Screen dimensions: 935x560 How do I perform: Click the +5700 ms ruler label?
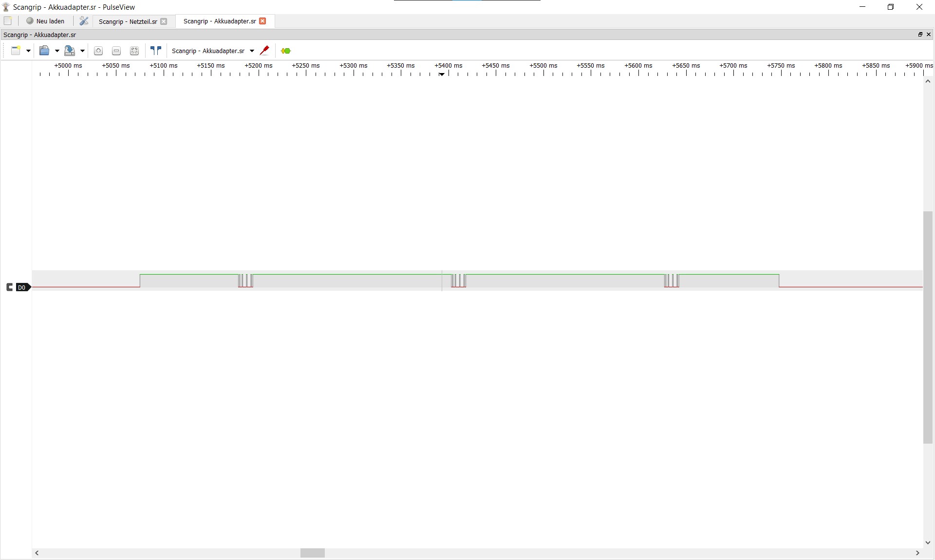point(733,65)
